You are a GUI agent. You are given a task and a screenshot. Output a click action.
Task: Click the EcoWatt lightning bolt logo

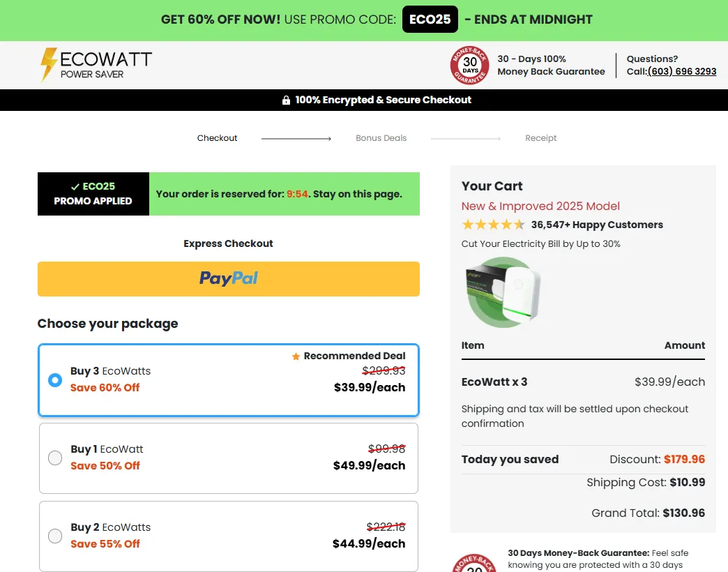[48, 65]
